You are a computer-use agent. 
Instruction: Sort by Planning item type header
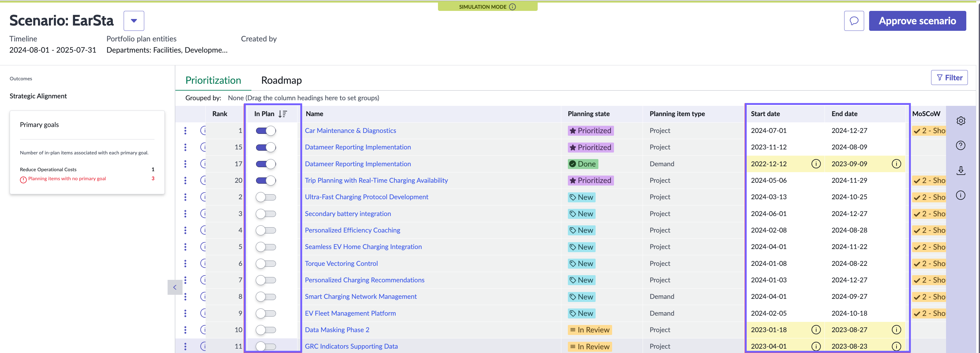tap(677, 114)
